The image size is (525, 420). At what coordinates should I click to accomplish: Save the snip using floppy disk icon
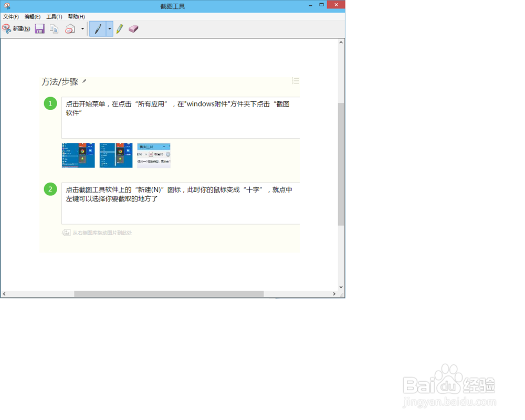pos(39,28)
